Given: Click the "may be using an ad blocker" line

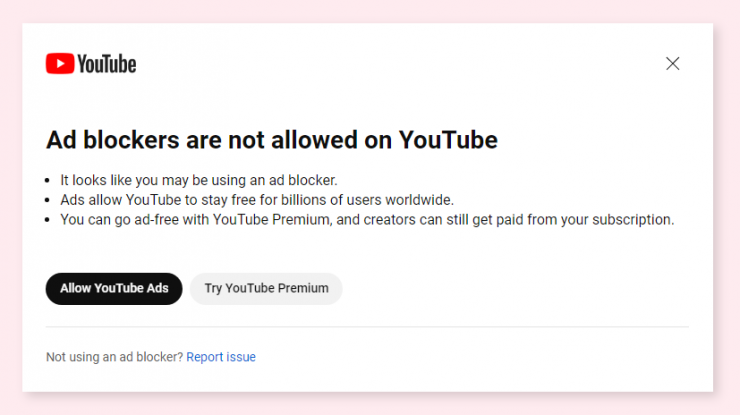Looking at the screenshot, I should (199, 180).
